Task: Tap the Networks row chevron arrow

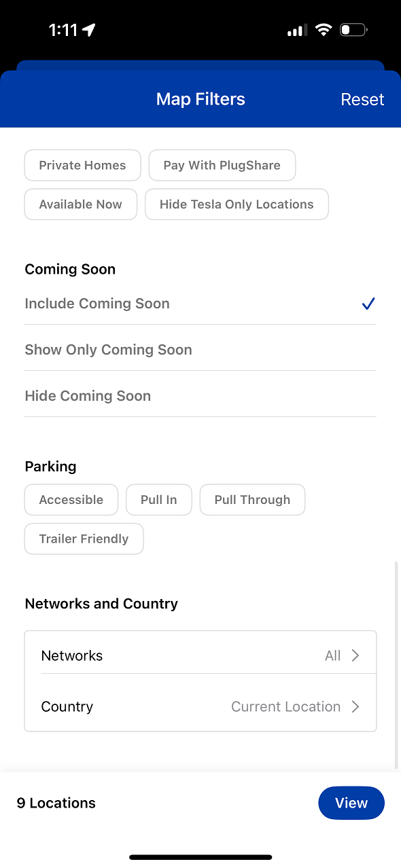Action: point(355,655)
